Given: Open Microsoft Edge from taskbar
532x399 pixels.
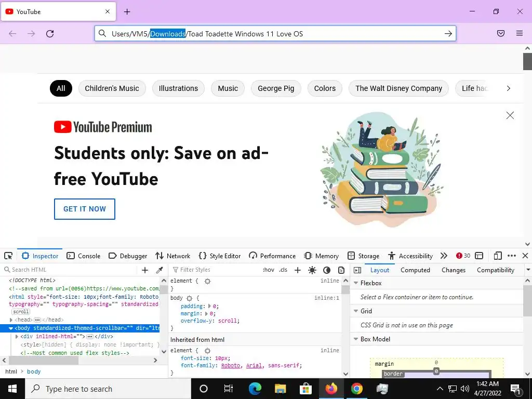Looking at the screenshot, I should click(255, 389).
